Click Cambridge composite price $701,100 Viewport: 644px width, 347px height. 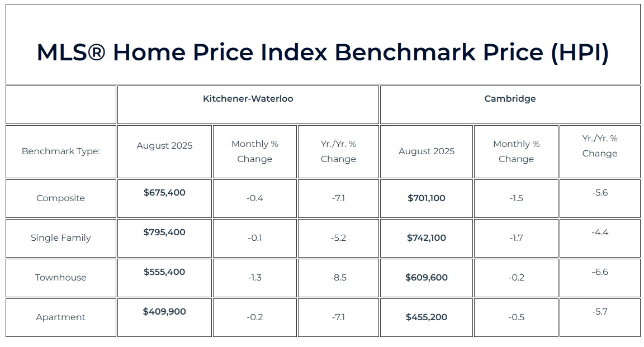[427, 198]
